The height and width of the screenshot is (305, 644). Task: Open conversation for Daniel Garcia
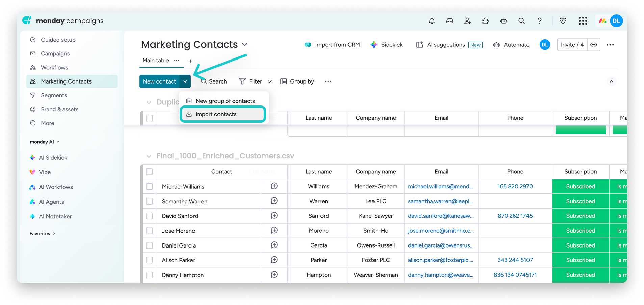click(x=274, y=245)
